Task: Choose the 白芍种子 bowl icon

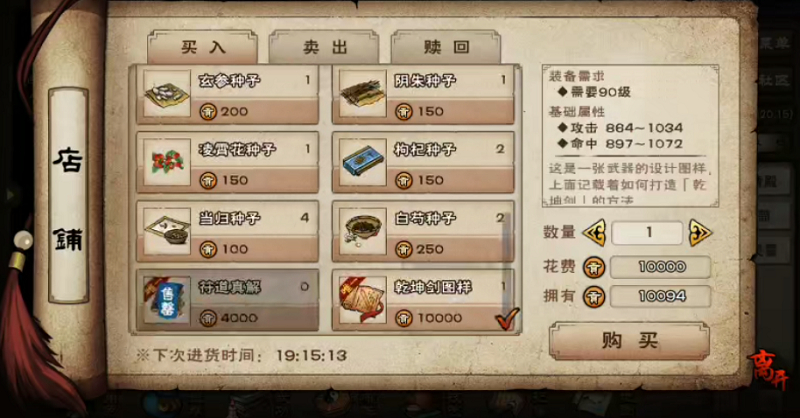Action: [363, 231]
